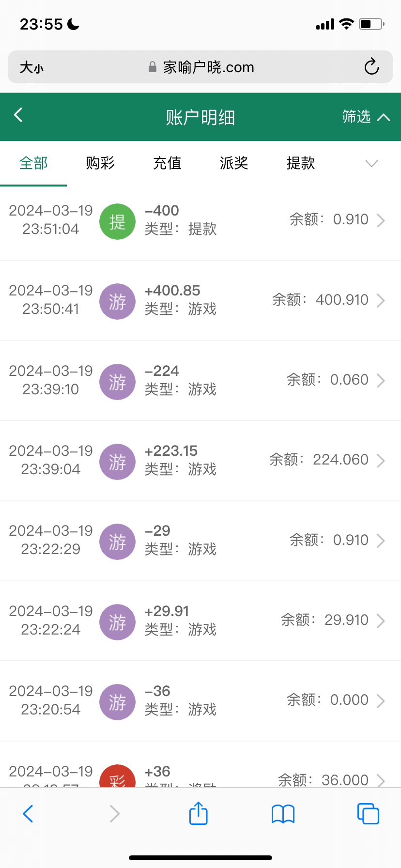The image size is (401, 868).
Task: Reload the page with the refresh icon
Action: point(371,67)
